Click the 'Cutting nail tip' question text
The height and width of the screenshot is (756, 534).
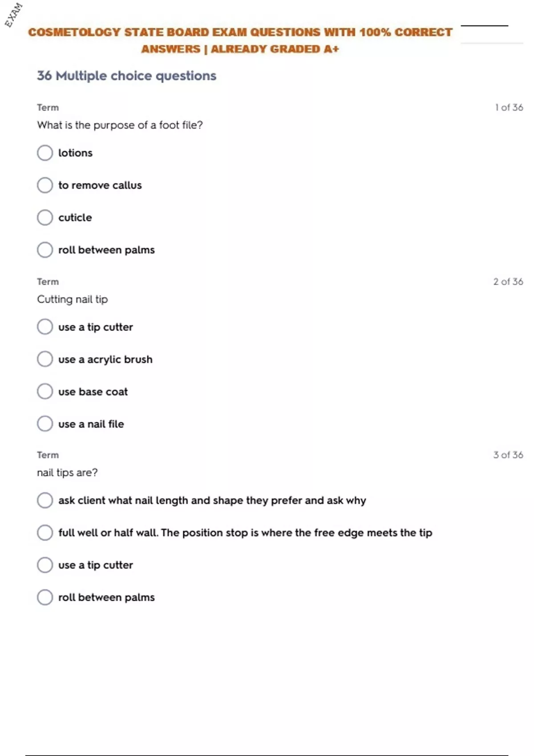[72, 299]
